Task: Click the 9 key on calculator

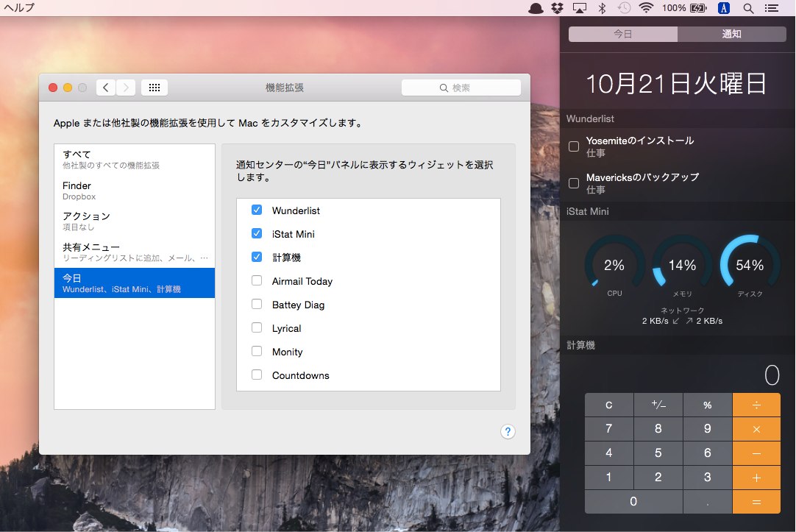Action: (707, 429)
